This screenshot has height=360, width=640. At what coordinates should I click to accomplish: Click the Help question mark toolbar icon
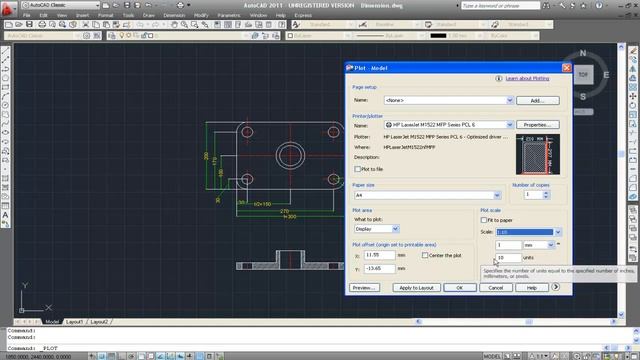[x=281, y=25]
